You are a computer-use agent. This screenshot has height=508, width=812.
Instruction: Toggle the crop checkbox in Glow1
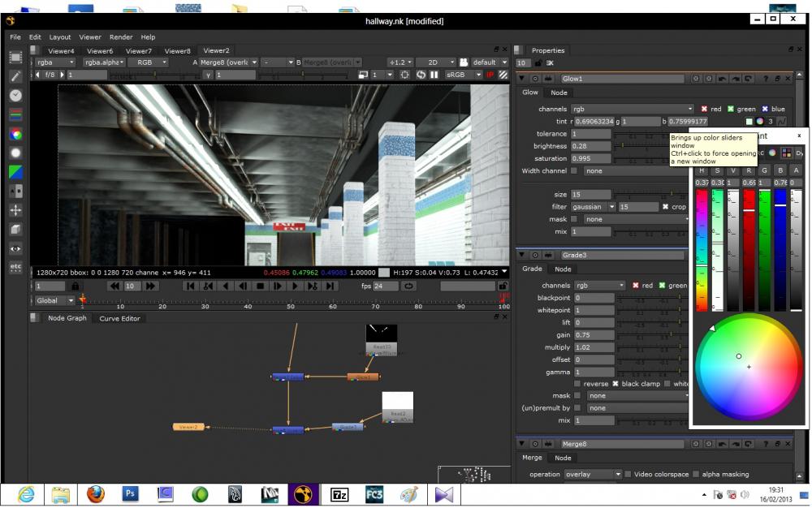pos(666,207)
